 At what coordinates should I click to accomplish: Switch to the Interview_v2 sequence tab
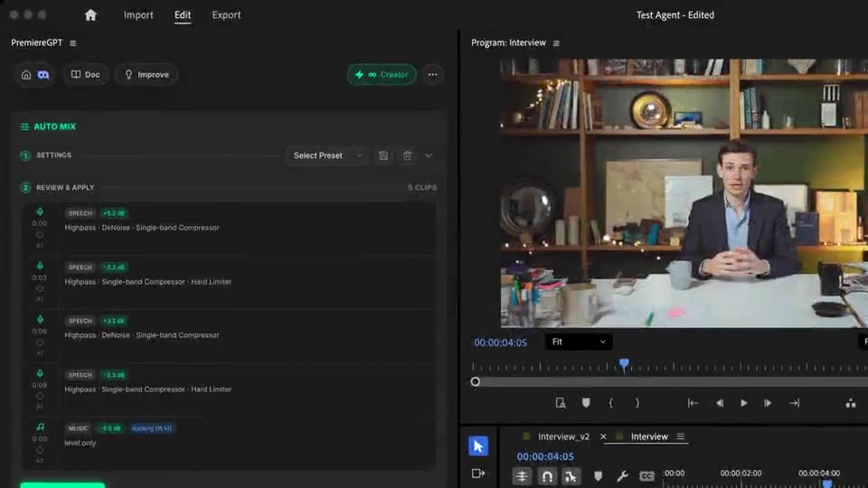tap(563, 436)
